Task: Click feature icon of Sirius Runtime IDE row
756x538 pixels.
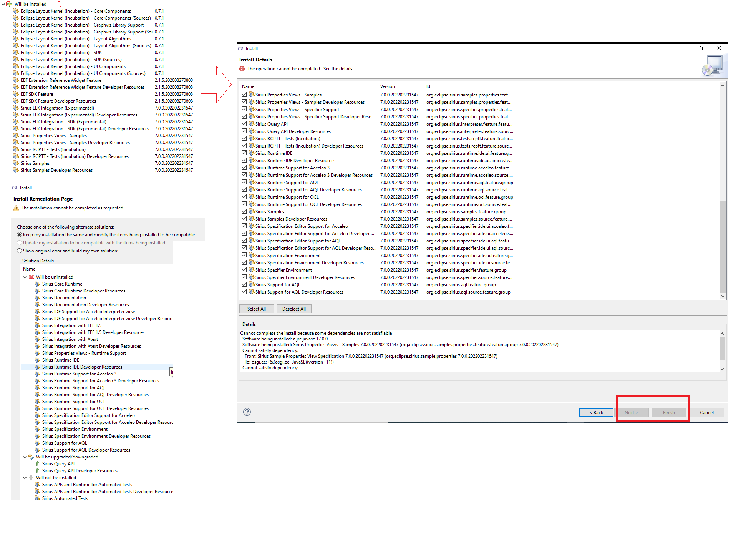Action: coord(252,153)
